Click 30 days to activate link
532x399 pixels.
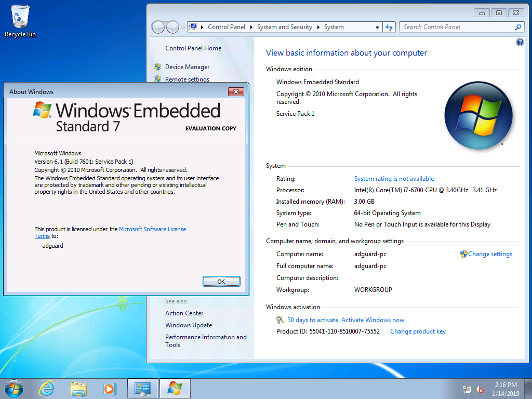(345, 320)
